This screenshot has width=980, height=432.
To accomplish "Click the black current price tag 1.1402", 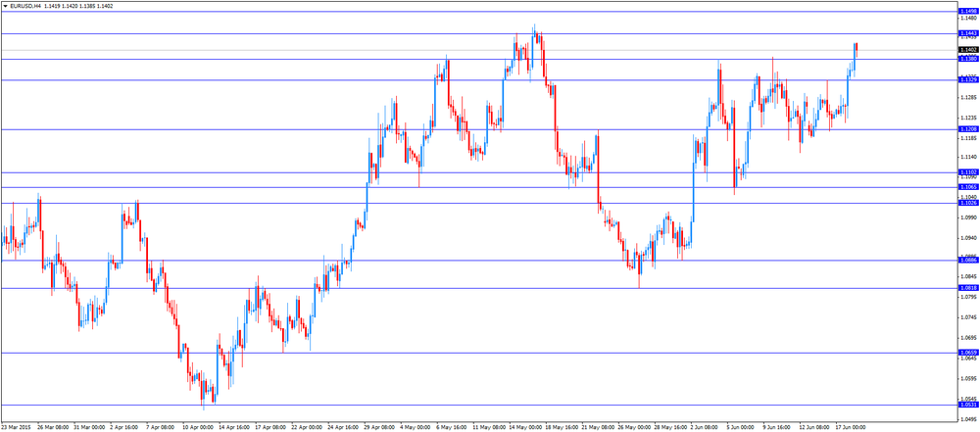I will pos(967,49).
